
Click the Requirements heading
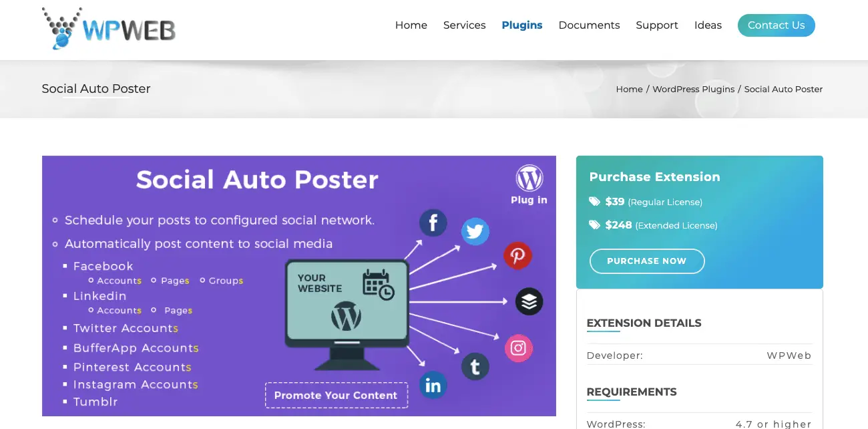point(632,392)
